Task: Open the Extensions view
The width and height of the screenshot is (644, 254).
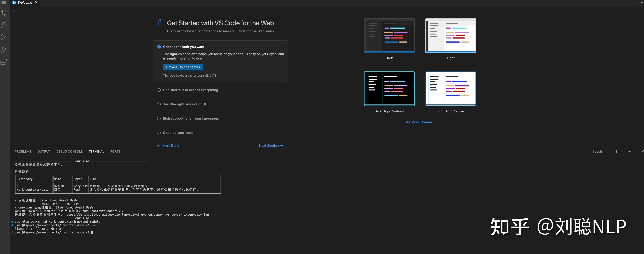Action: [4, 62]
